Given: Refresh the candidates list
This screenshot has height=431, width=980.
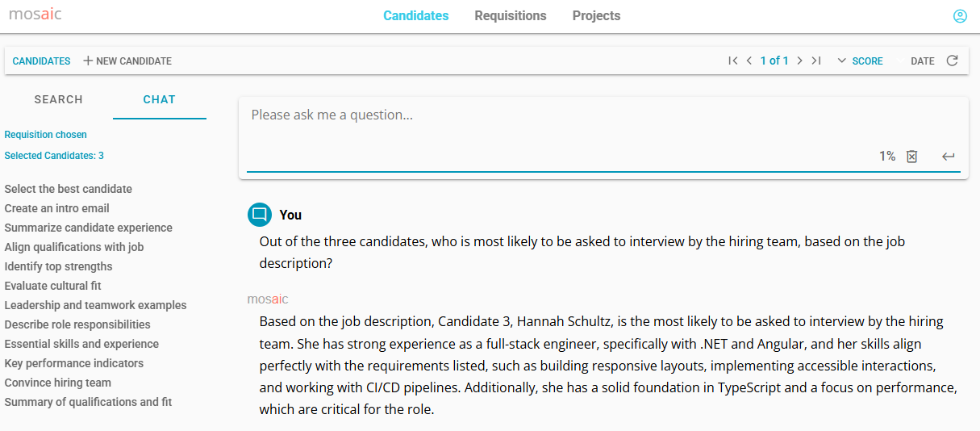Looking at the screenshot, I should (952, 61).
